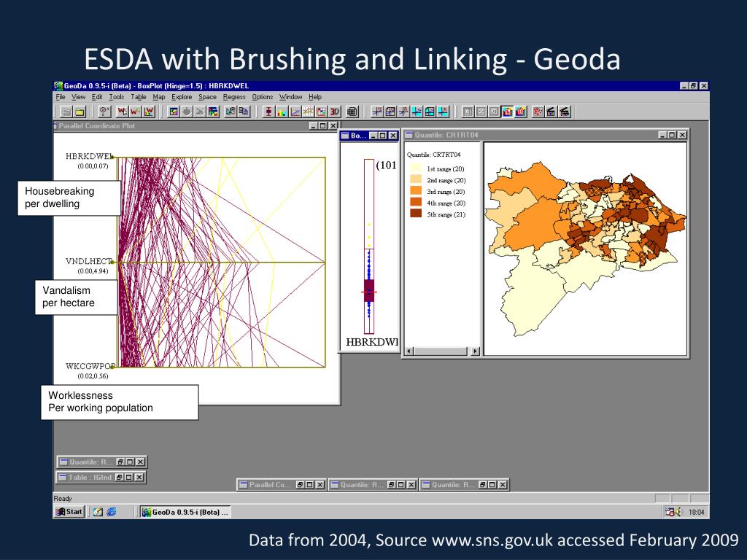Open the Map menu
Viewport: 747px width, 560px height.
158,97
